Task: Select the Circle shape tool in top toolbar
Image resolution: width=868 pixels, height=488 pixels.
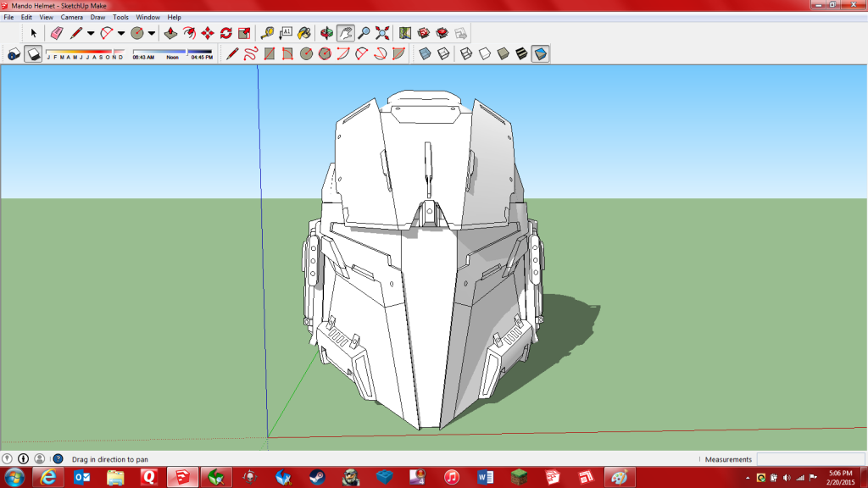Action: coord(136,33)
